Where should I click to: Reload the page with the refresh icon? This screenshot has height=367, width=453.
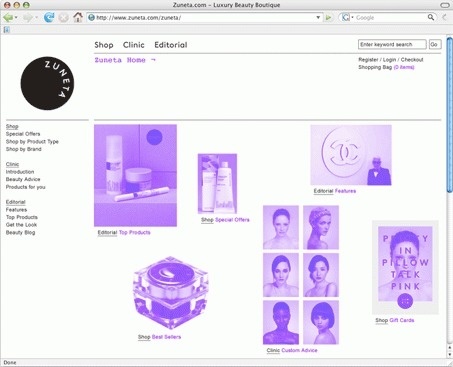click(x=49, y=17)
